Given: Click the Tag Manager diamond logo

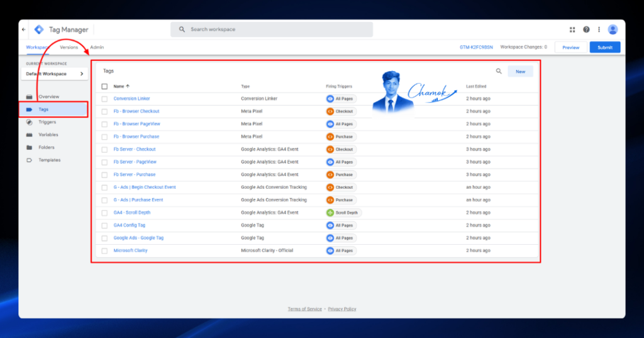Looking at the screenshot, I should coord(39,30).
